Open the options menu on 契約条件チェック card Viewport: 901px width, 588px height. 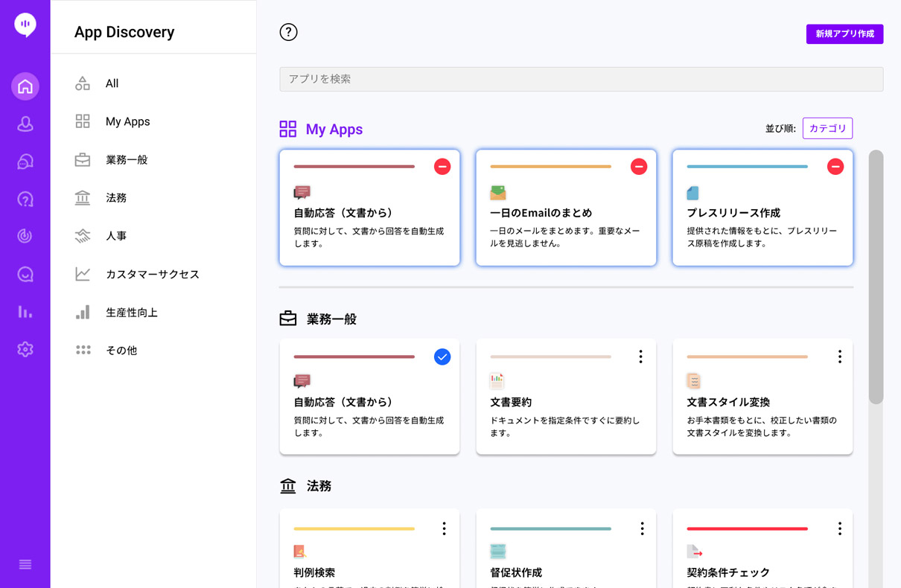[x=839, y=528]
